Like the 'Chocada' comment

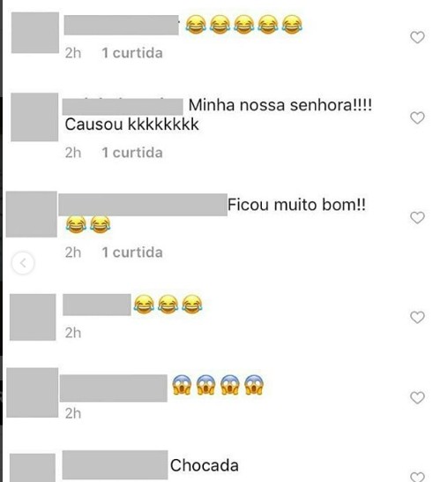tap(417, 477)
